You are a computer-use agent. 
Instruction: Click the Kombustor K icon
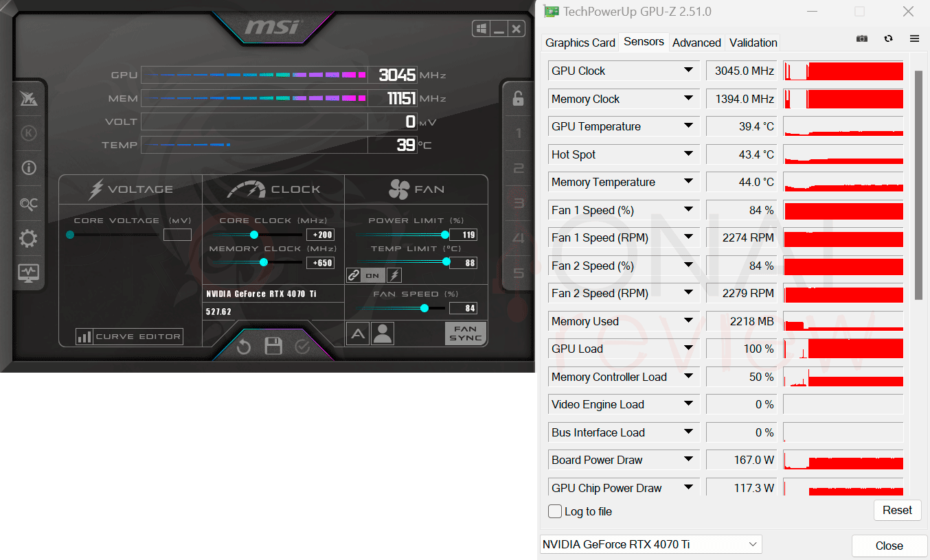coord(28,133)
